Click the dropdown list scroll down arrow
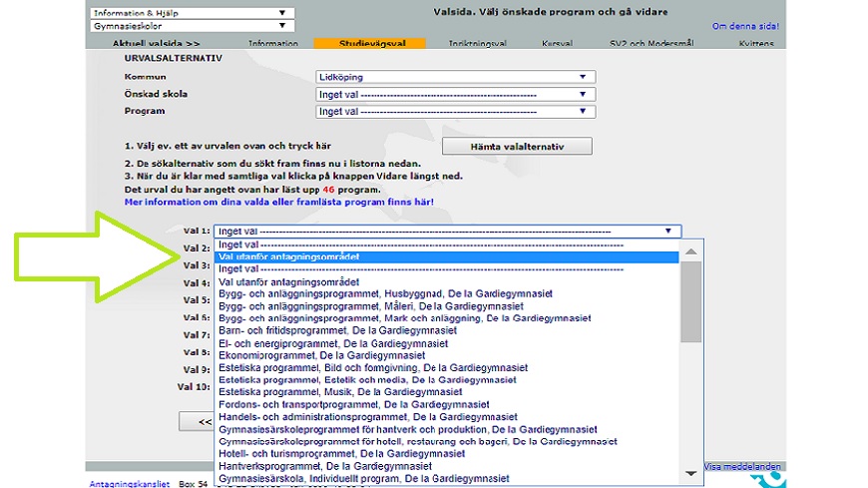This screenshot has height=488, width=868. click(690, 474)
